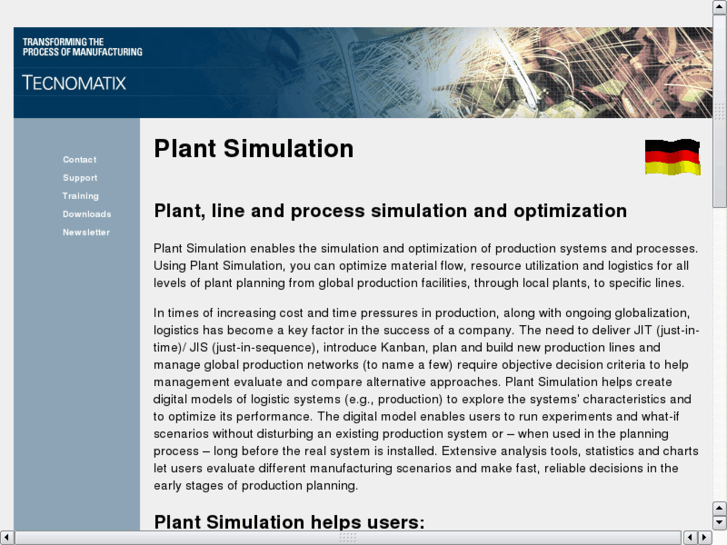This screenshot has height=545, width=727.
Task: Click the 'Plant Simulation' main heading
Action: click(254, 148)
